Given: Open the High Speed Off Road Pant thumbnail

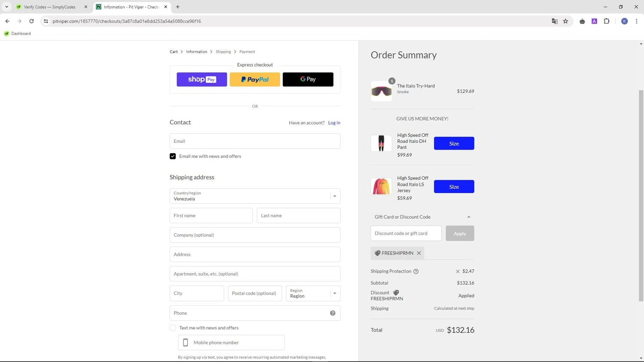Looking at the screenshot, I should pos(381,143).
